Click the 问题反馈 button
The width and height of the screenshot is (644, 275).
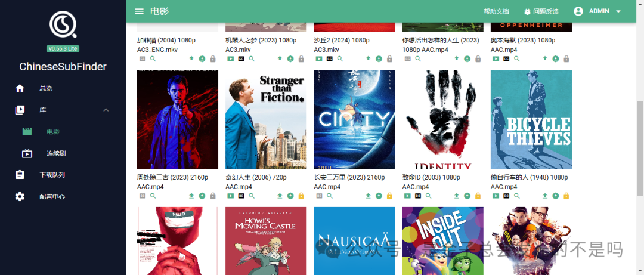[541, 11]
